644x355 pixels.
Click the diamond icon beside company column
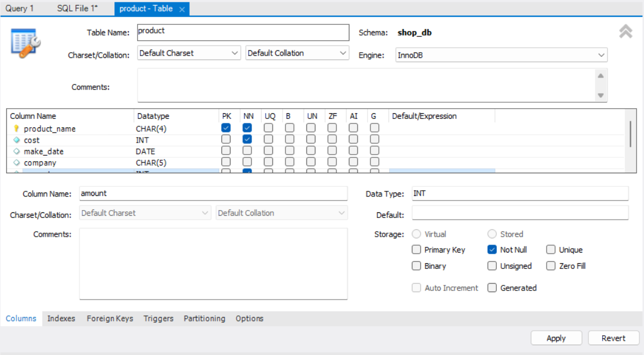[x=16, y=162]
